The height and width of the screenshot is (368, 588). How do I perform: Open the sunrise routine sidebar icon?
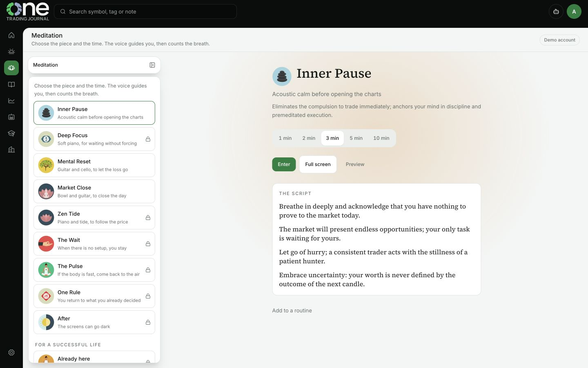coord(11,52)
